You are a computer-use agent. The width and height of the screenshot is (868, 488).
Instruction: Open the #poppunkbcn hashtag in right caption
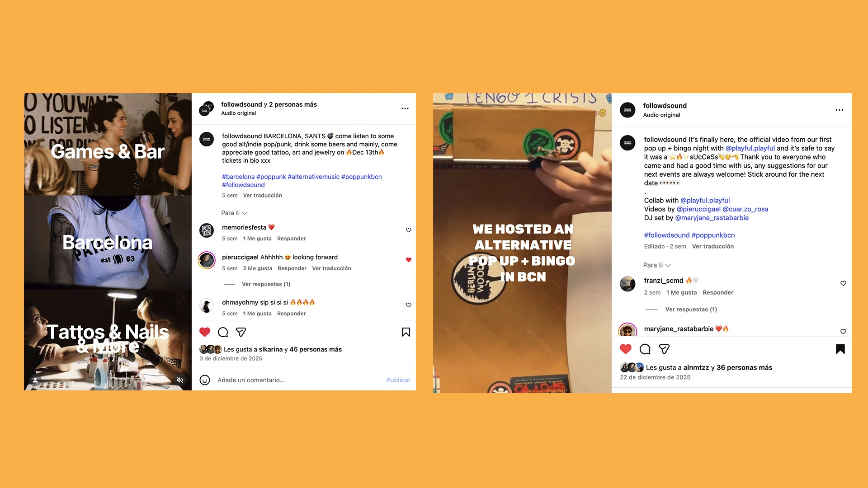tap(713, 235)
